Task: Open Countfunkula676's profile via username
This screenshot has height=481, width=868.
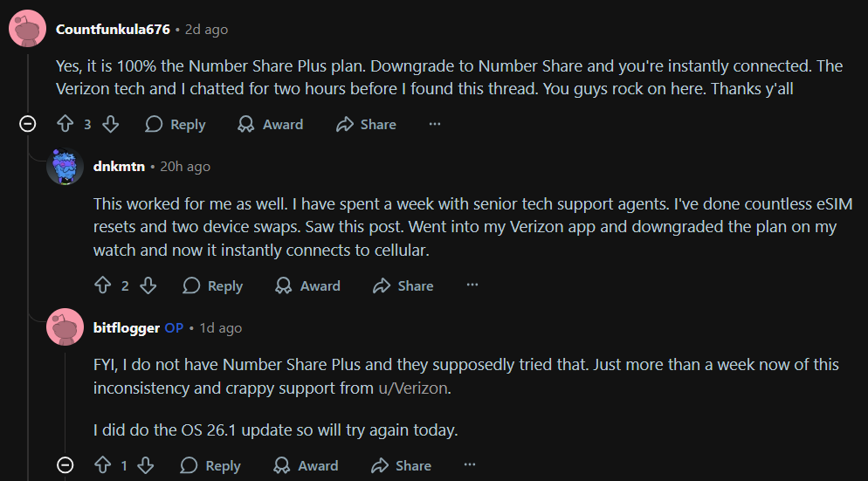Action: (x=113, y=29)
